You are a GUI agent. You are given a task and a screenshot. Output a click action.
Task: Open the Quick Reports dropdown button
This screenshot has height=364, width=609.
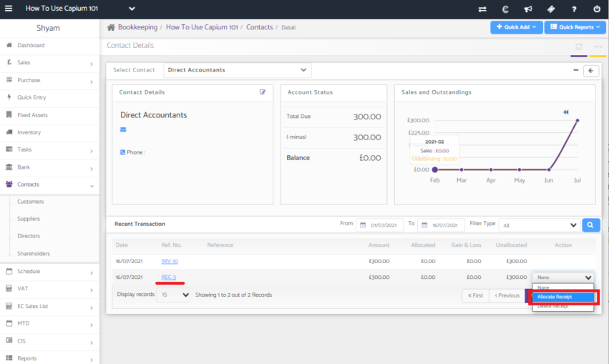click(575, 27)
